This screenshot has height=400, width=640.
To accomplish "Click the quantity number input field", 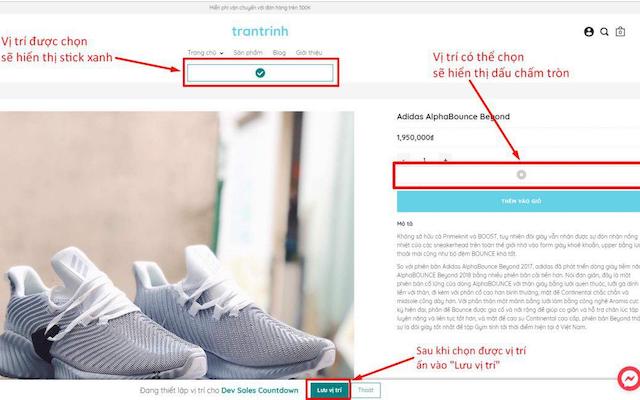I will click(x=424, y=160).
